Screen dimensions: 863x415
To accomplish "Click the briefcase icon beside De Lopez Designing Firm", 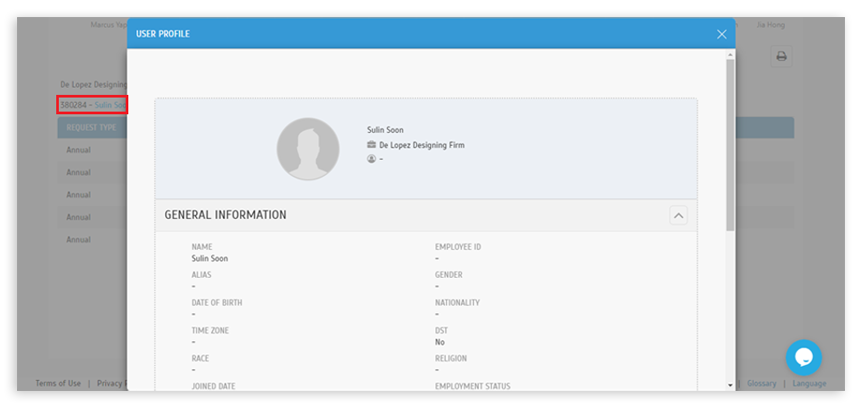I will [x=372, y=145].
